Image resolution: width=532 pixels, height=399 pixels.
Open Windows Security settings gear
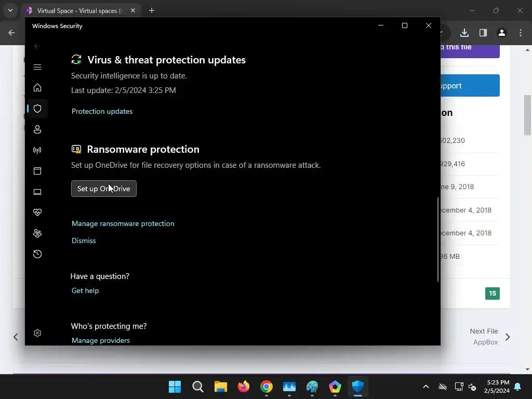coord(37,333)
